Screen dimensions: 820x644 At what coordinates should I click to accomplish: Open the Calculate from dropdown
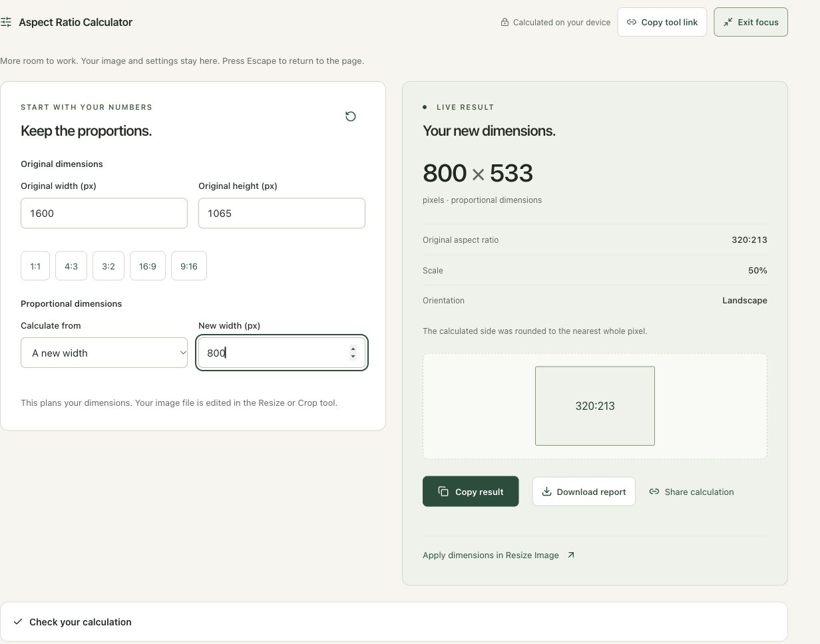click(104, 353)
